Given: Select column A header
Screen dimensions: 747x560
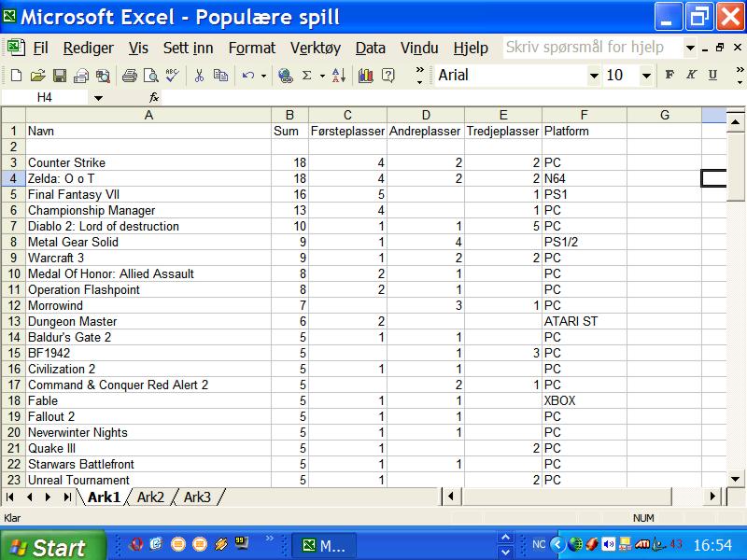Looking at the screenshot, I should pos(148,115).
